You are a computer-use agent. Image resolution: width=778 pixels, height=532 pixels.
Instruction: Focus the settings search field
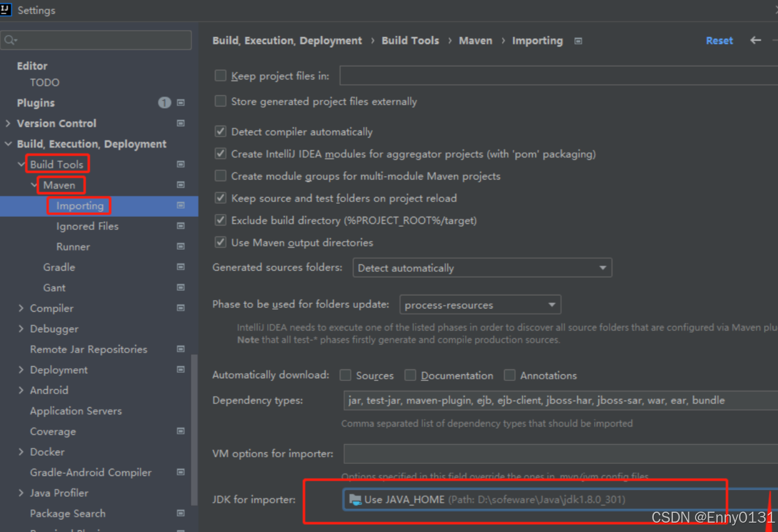click(96, 40)
